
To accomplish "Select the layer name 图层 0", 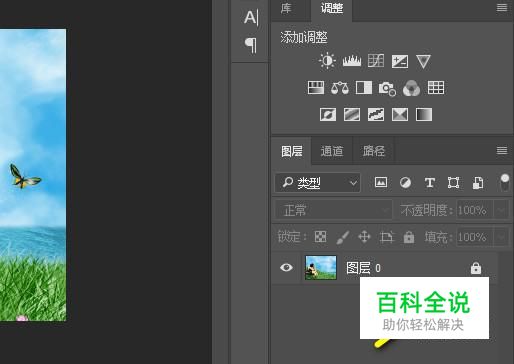I will (363, 268).
